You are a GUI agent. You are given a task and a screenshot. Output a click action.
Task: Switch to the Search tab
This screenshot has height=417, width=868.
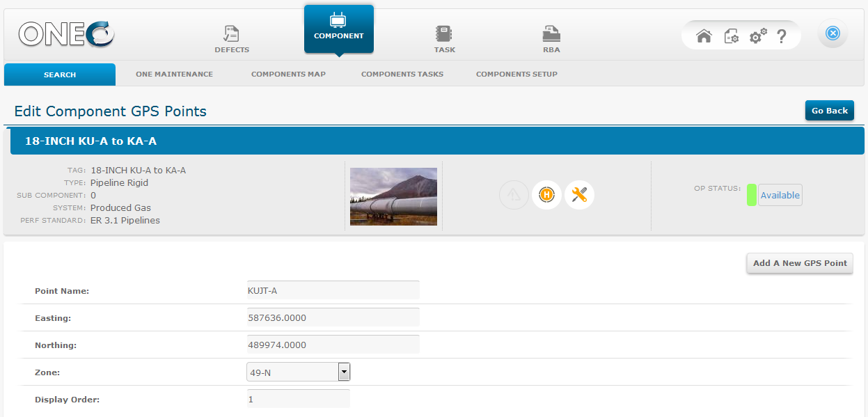point(60,74)
